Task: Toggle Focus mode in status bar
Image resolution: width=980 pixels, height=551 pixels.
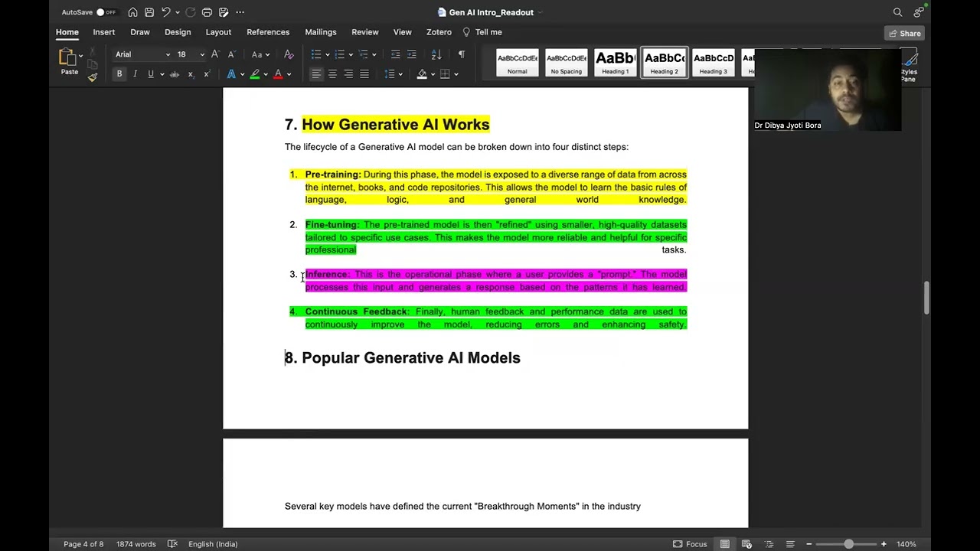Action: 690,544
